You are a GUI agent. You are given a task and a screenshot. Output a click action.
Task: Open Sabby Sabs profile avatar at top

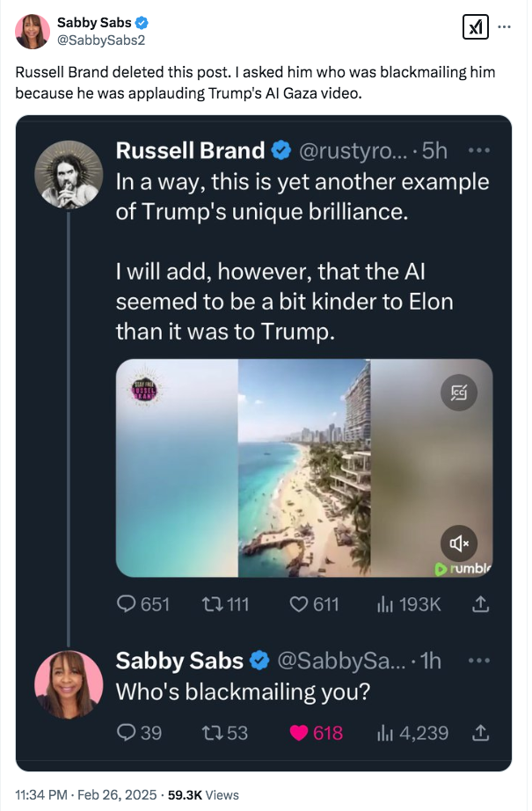[33, 32]
